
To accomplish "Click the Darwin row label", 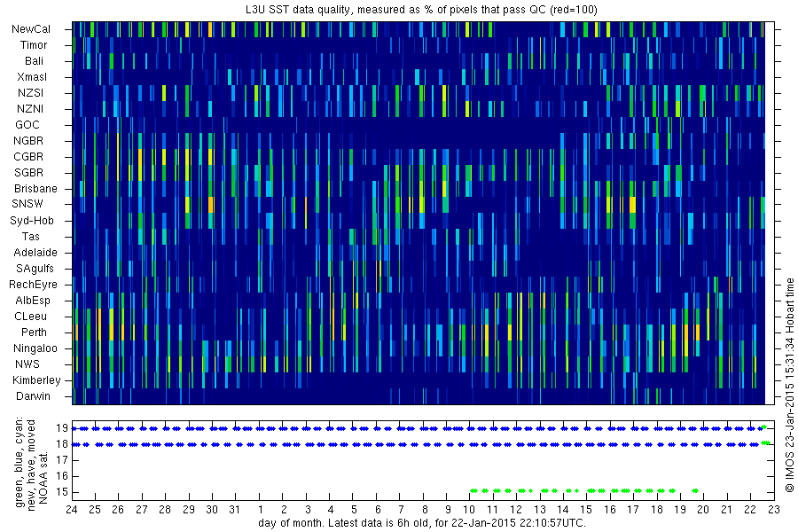I will 33,396.
